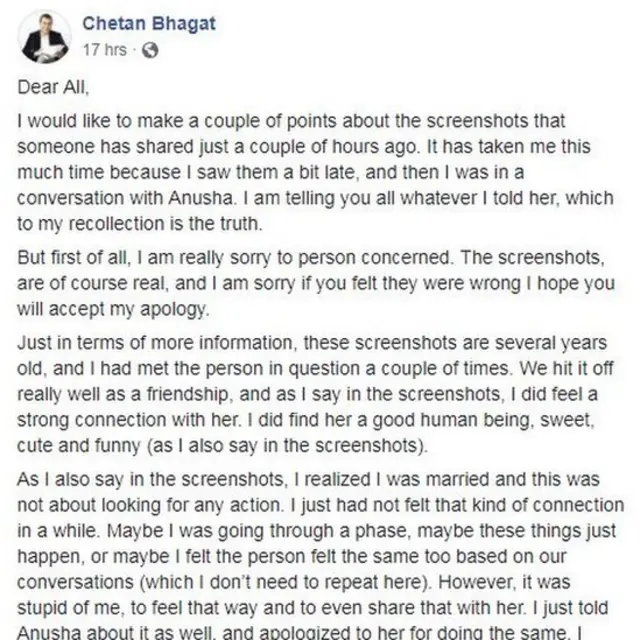Click the 17 hrs post timestamp
The image size is (640, 640).
tap(102, 48)
